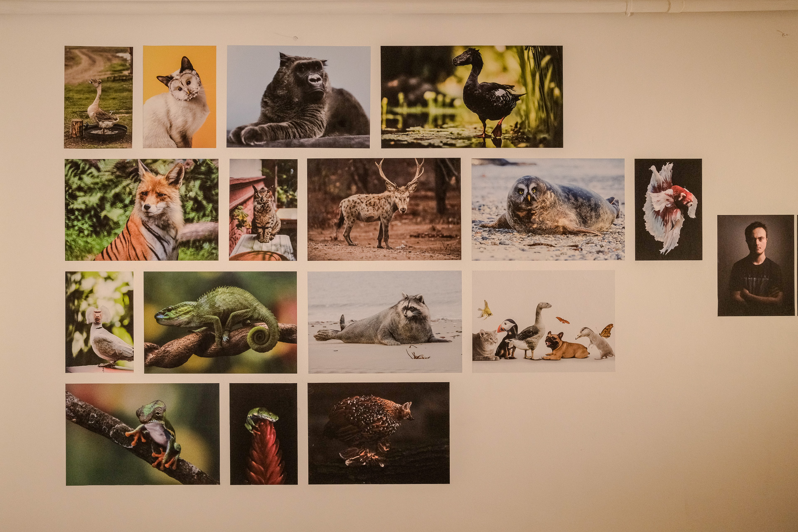This screenshot has width=798, height=532.
Task: Open the gorilla-faced cat photo
Action: (x=298, y=96)
